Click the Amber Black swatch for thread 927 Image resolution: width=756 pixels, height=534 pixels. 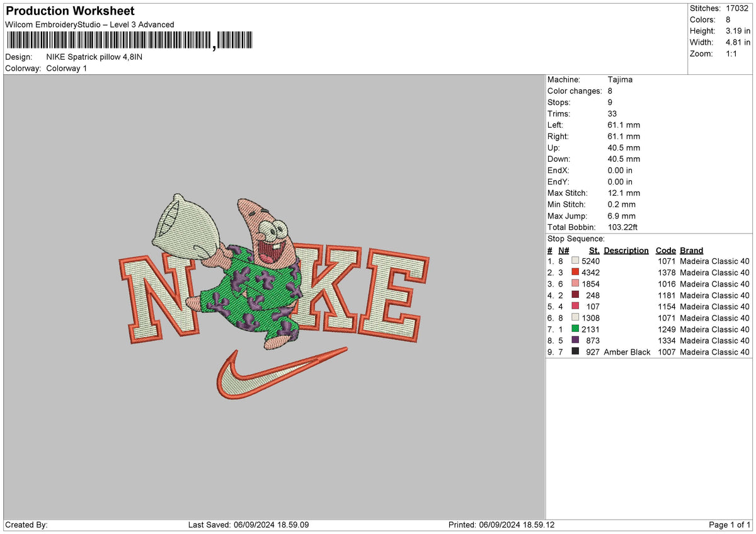coord(574,352)
